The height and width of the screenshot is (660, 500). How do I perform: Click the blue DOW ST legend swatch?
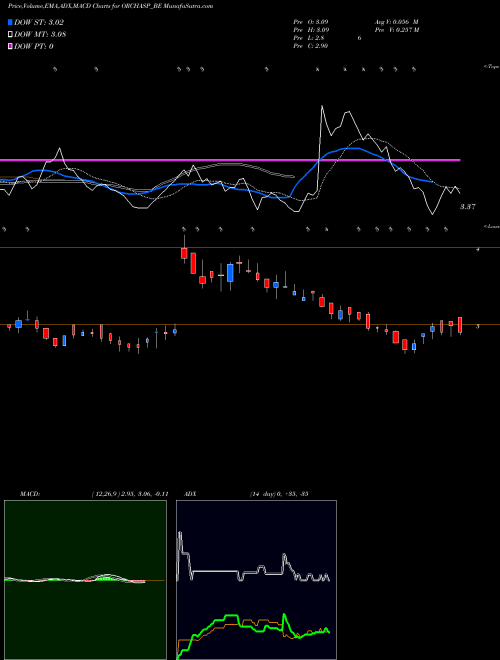(10, 22)
